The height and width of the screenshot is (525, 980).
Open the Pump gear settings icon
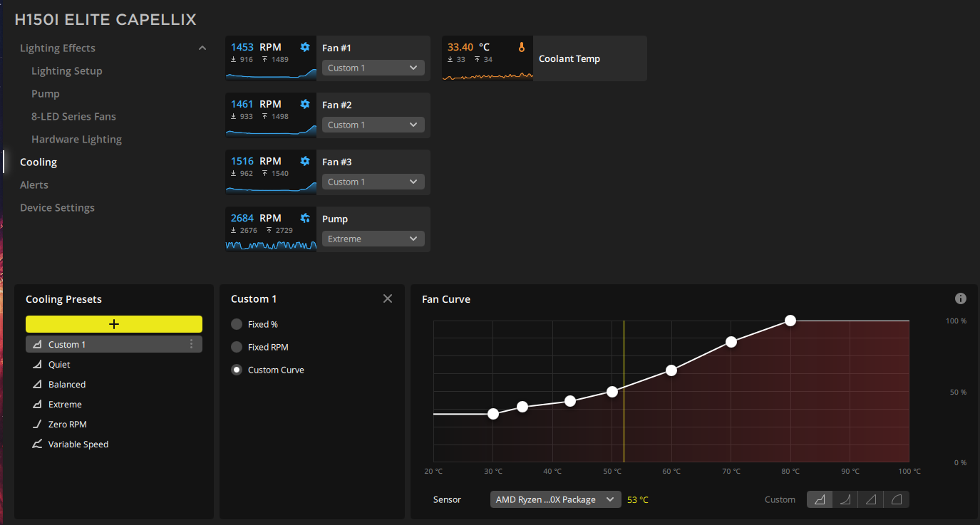tap(305, 218)
